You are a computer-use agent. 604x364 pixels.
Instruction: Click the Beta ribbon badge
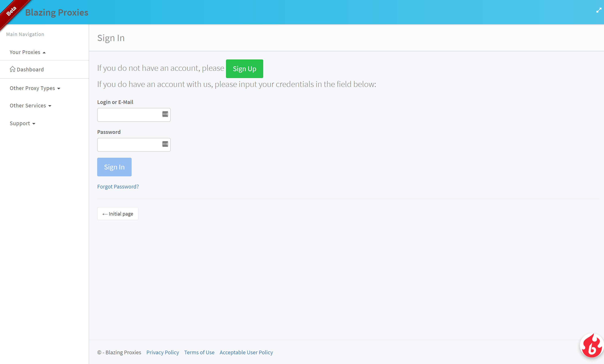pos(11,11)
